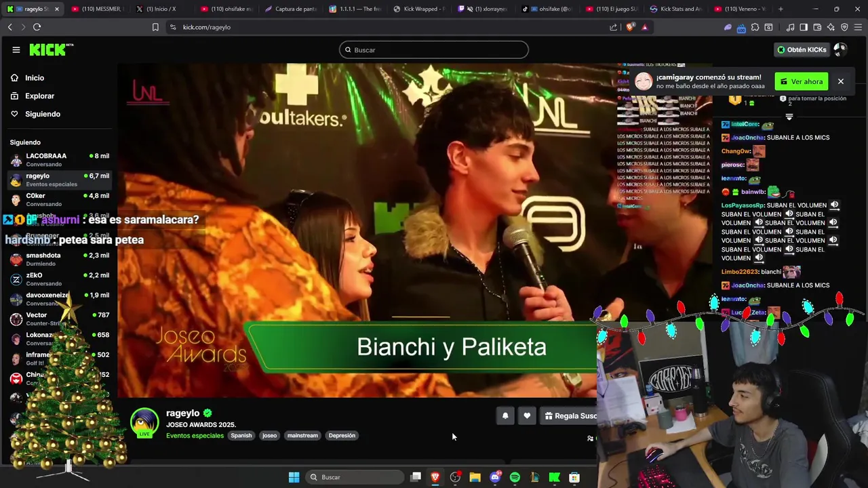Image resolution: width=868 pixels, height=488 pixels.
Task: Open the Kick hamburger menu
Action: click(16, 49)
